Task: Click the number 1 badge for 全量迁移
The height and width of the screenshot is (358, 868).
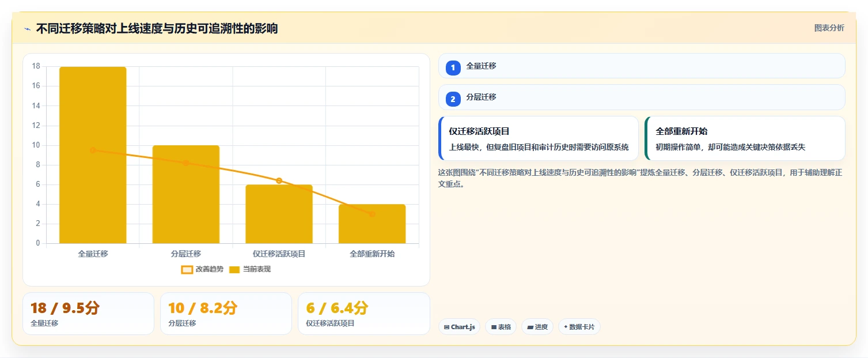Action: coord(453,67)
